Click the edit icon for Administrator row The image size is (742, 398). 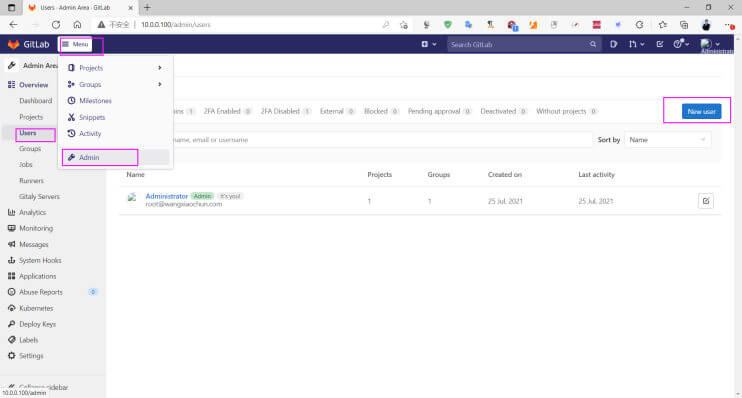tap(706, 201)
